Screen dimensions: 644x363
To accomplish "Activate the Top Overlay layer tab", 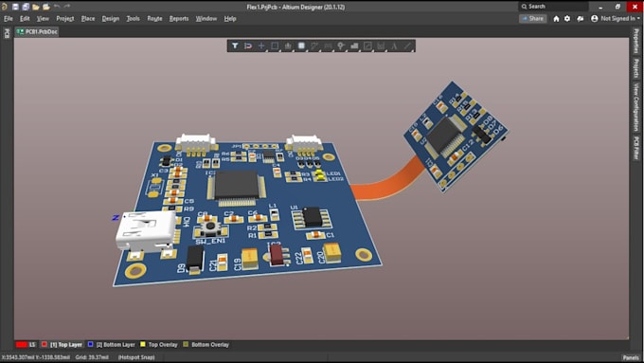I will pyautogui.click(x=159, y=344).
